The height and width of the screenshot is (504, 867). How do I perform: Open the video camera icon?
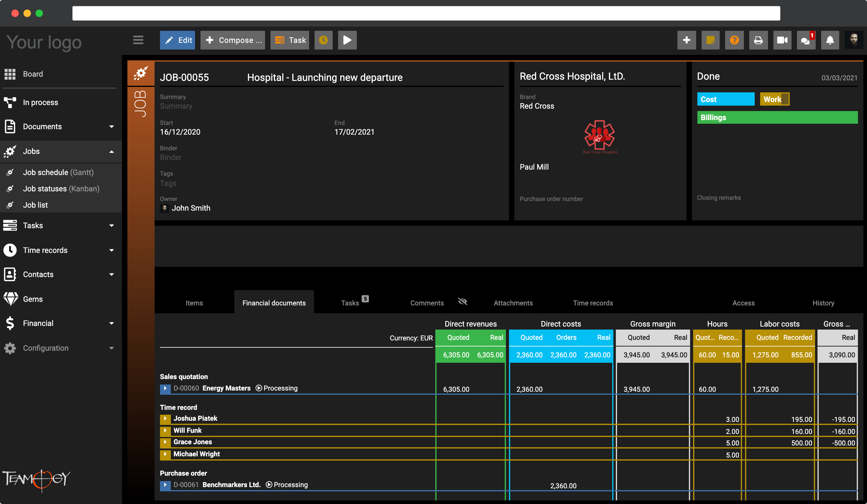(782, 40)
